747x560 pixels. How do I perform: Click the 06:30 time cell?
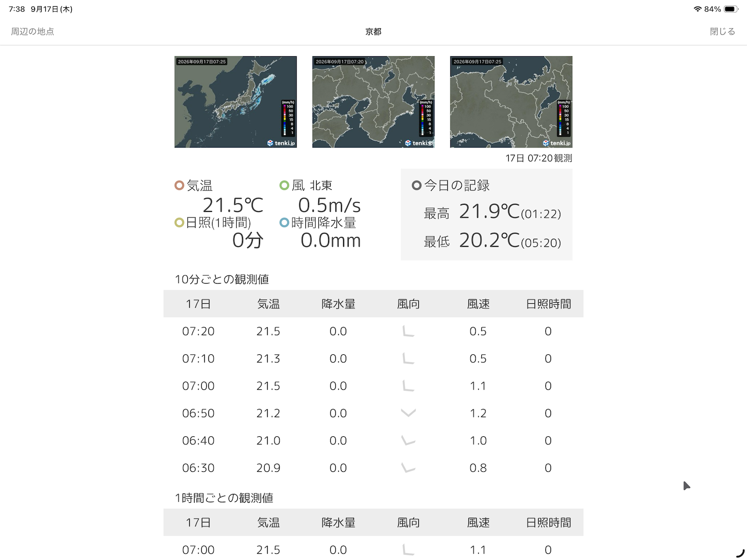pos(198,468)
